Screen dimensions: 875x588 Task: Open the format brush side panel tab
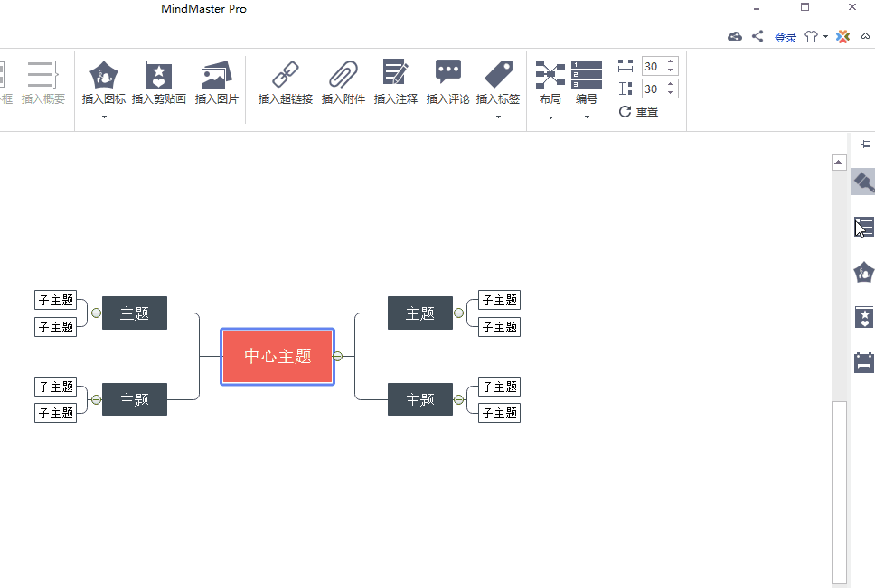click(863, 182)
